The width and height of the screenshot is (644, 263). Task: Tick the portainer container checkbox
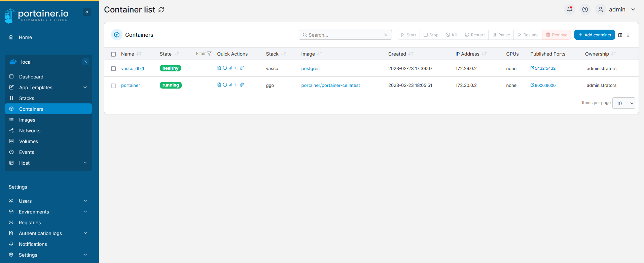[113, 86]
